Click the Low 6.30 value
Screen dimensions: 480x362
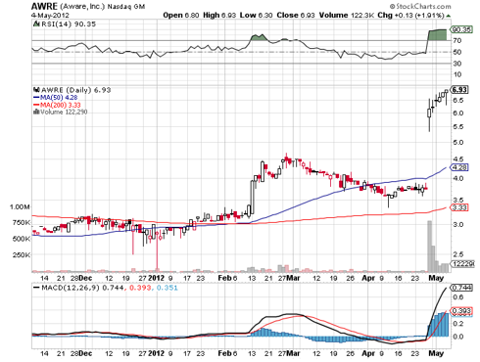(256, 15)
